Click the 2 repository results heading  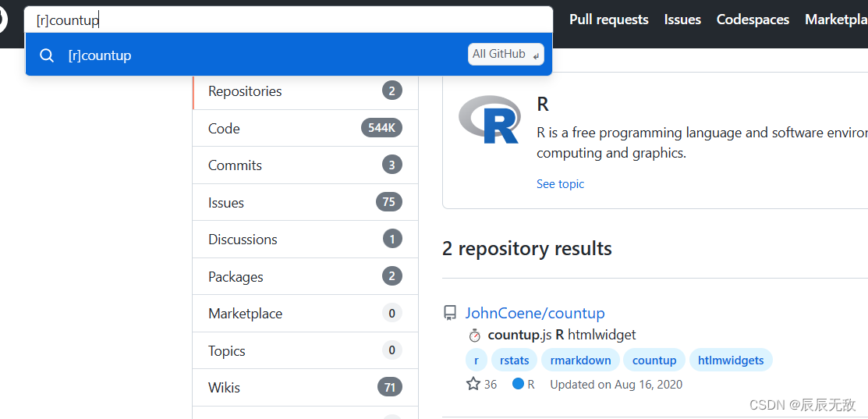pos(527,249)
